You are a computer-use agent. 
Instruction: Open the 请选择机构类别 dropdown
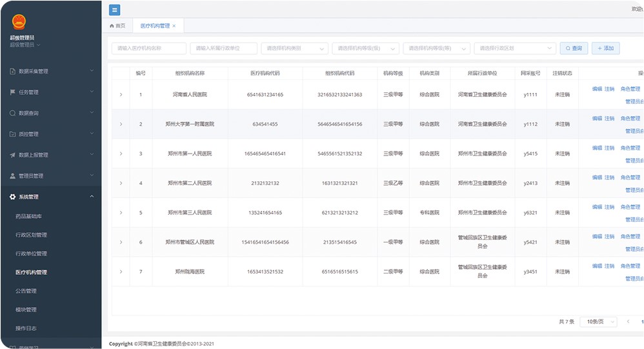[x=294, y=48]
